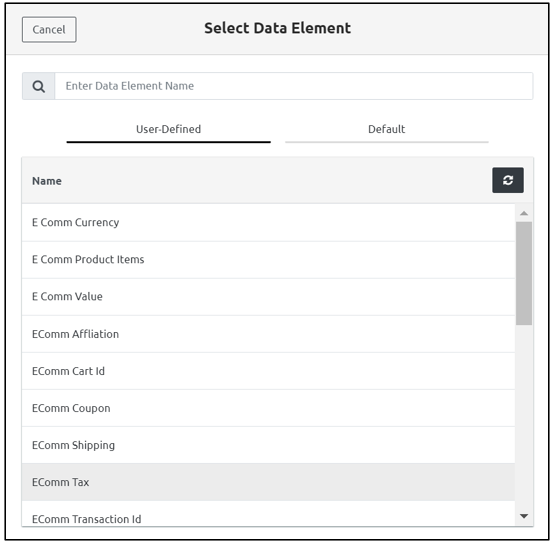Switch to the Default tab
Image resolution: width=552 pixels, height=543 pixels.
[x=387, y=130]
